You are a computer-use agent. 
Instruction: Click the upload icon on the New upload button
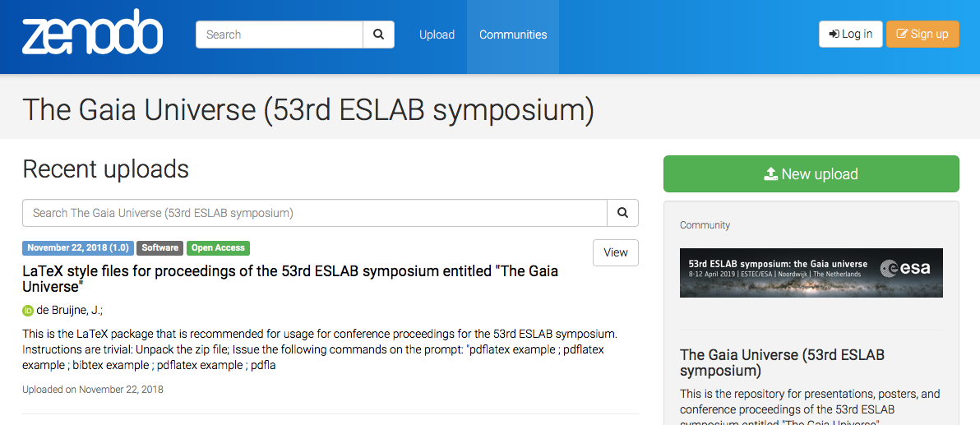tap(770, 173)
